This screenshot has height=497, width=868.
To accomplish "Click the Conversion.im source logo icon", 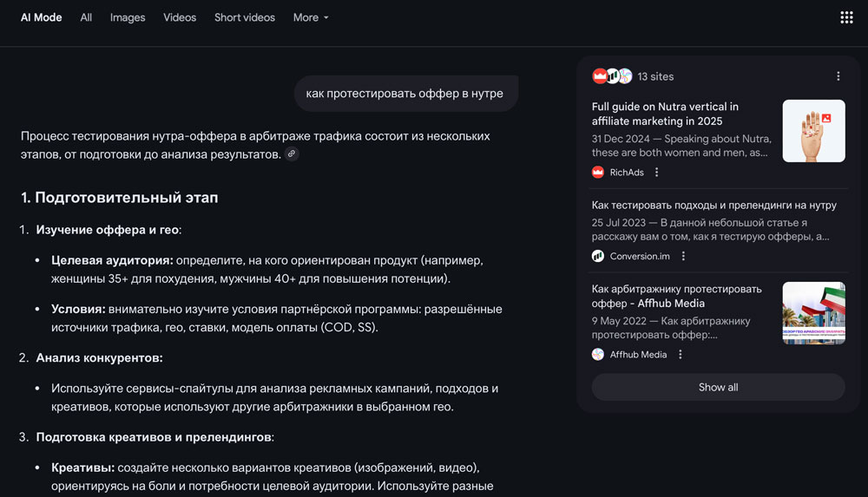I will (598, 256).
